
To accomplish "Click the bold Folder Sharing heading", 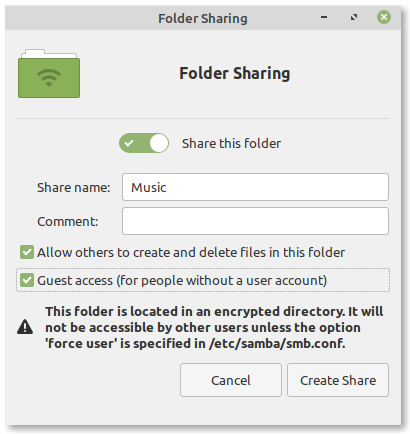I will [235, 74].
